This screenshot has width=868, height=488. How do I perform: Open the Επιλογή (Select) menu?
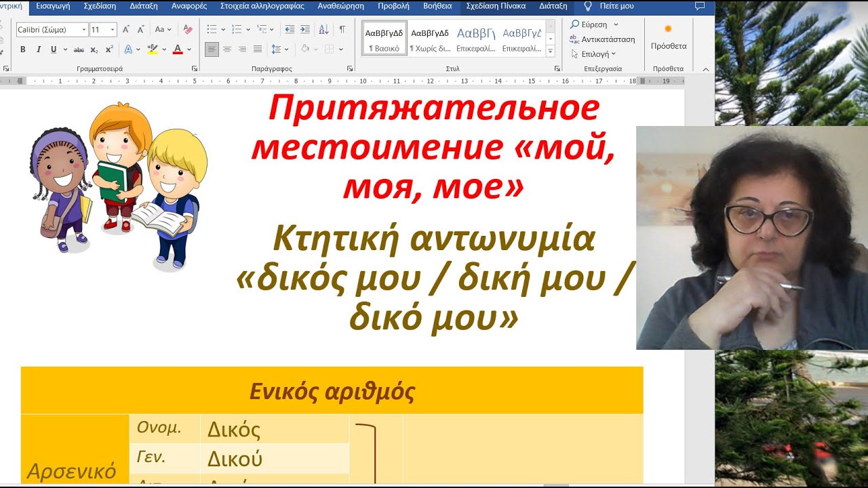pos(593,54)
